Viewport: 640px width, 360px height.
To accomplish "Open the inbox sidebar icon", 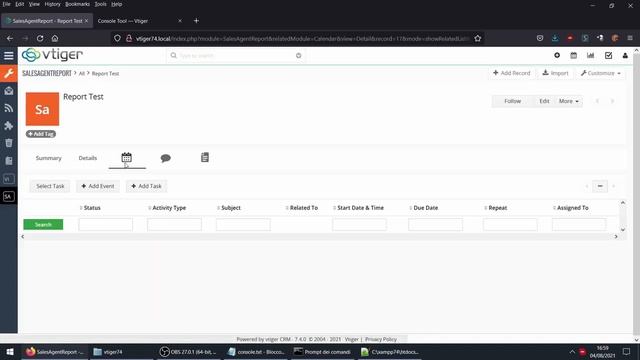I will [x=9, y=91].
